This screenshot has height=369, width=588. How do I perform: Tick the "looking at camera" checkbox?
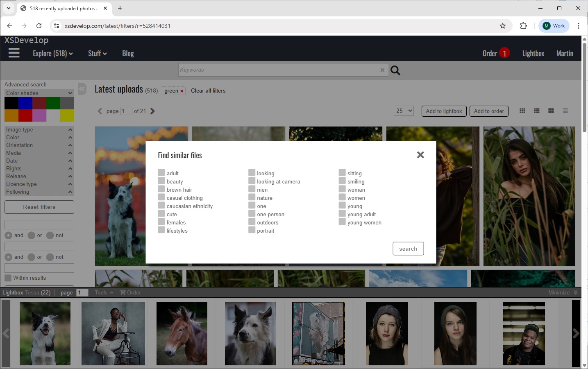(252, 181)
